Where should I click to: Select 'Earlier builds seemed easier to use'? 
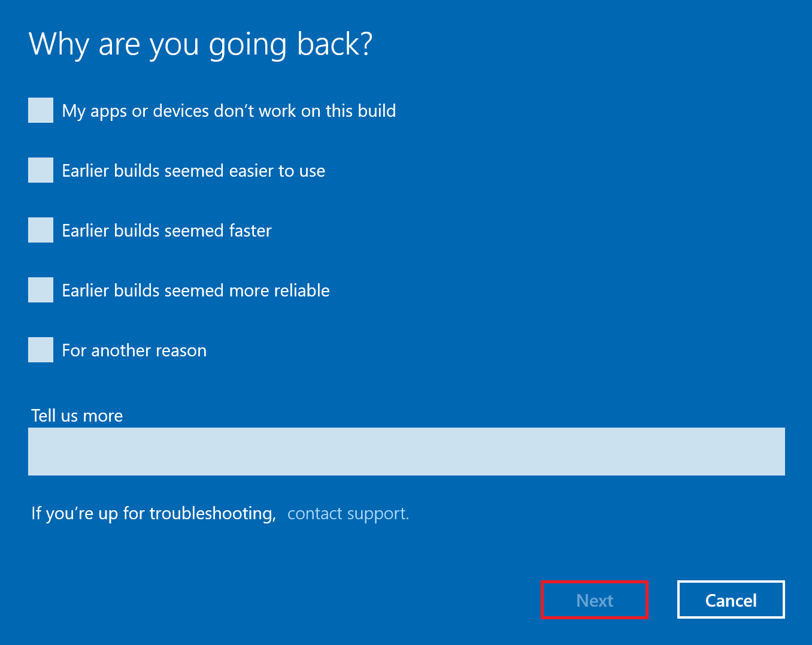point(40,170)
